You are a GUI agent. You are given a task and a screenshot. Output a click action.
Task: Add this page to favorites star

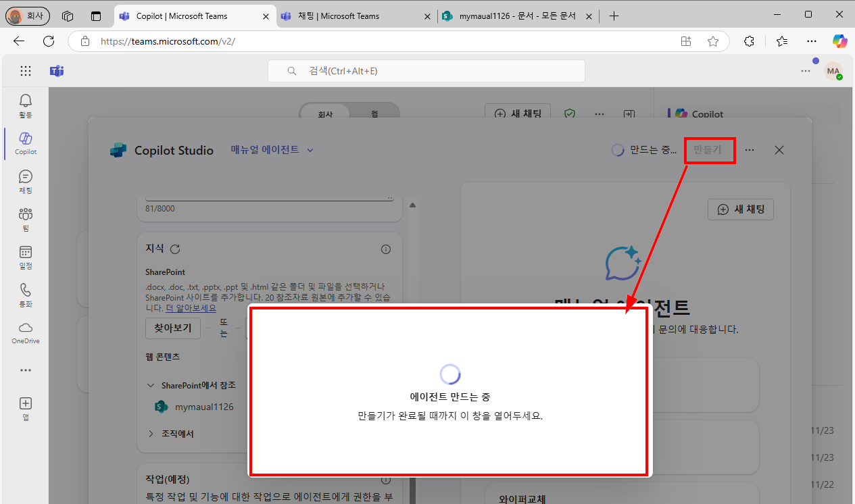(713, 41)
